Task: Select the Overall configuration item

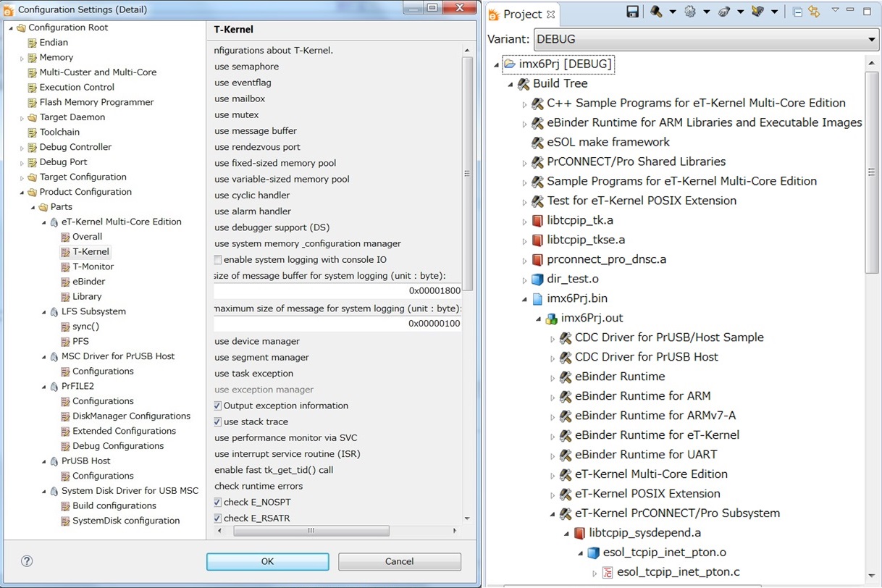Action: [x=87, y=237]
